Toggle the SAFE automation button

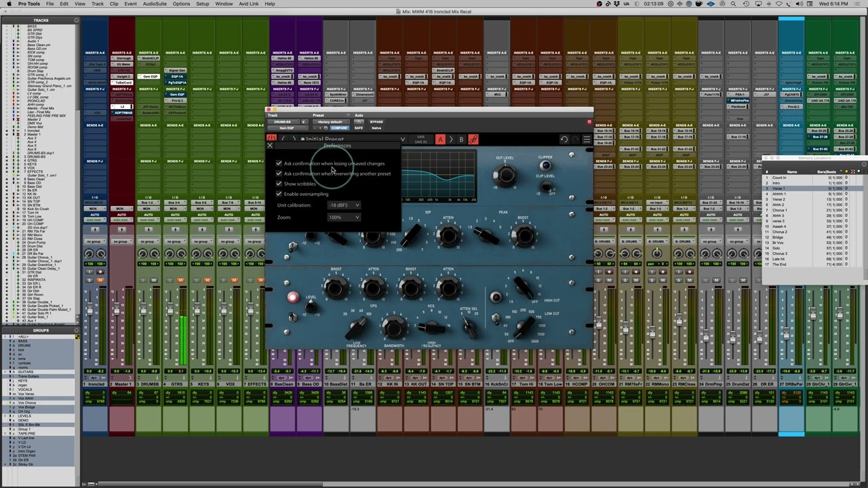[359, 128]
